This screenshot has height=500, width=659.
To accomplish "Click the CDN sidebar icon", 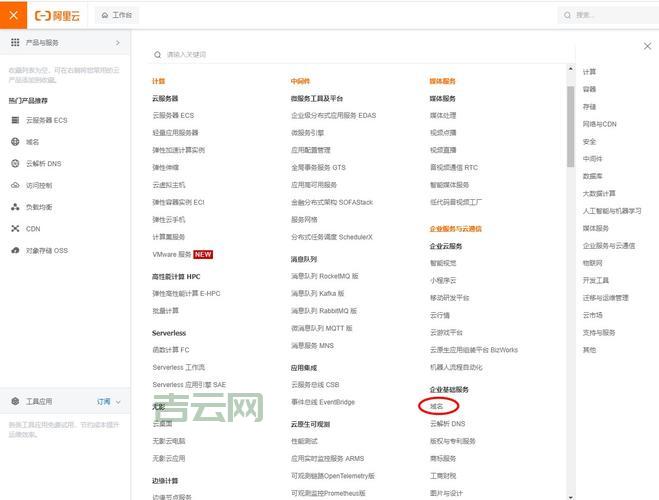I will pos(15,228).
